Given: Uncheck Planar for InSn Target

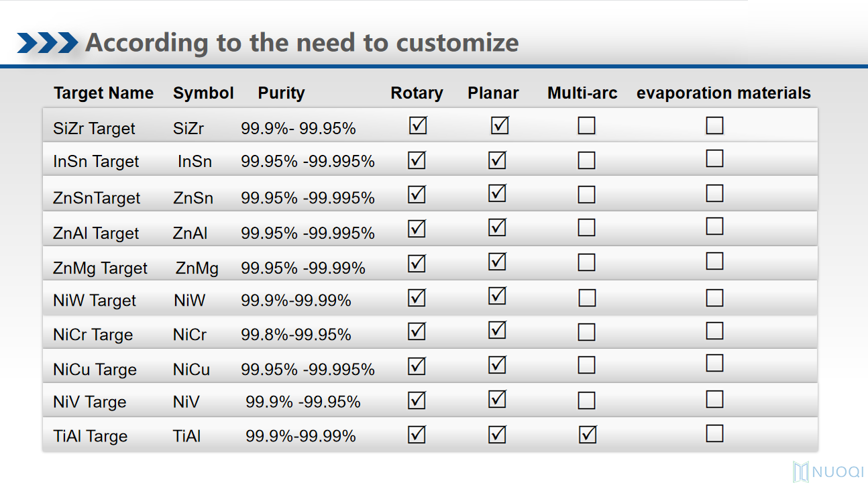Looking at the screenshot, I should [x=497, y=160].
